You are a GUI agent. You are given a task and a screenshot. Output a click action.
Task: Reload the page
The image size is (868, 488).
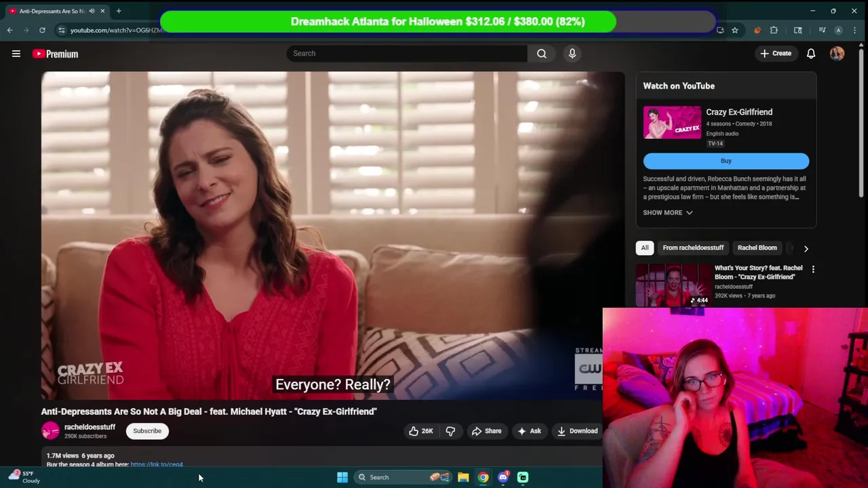pos(42,30)
